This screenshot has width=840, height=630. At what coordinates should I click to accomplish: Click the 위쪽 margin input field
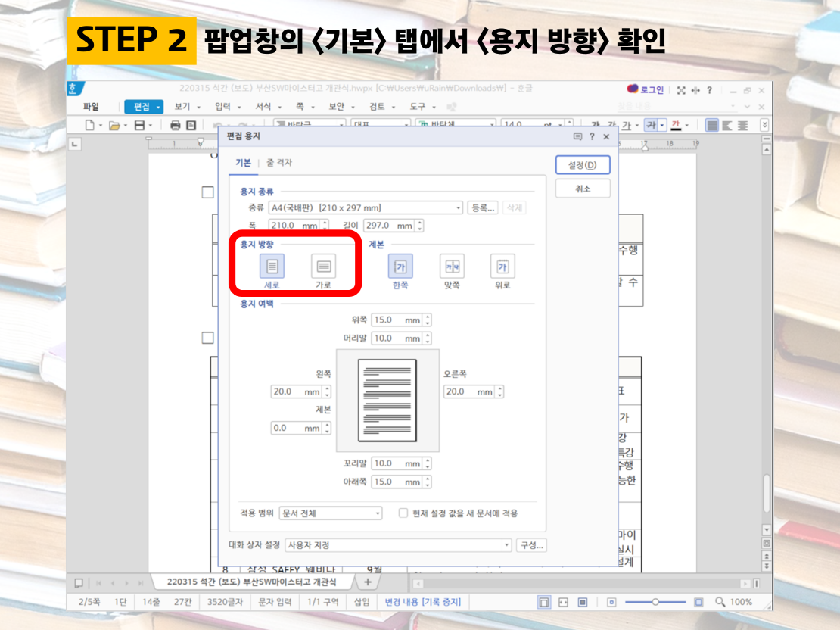[397, 320]
